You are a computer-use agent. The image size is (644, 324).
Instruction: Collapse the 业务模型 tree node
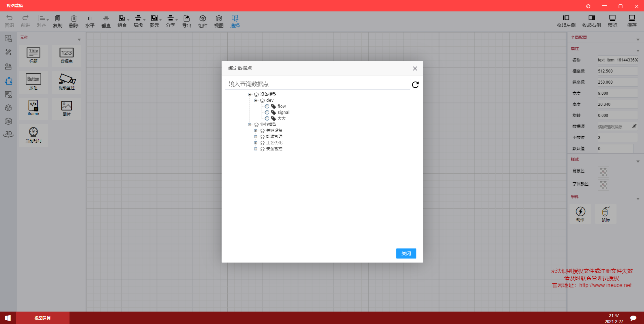click(249, 125)
